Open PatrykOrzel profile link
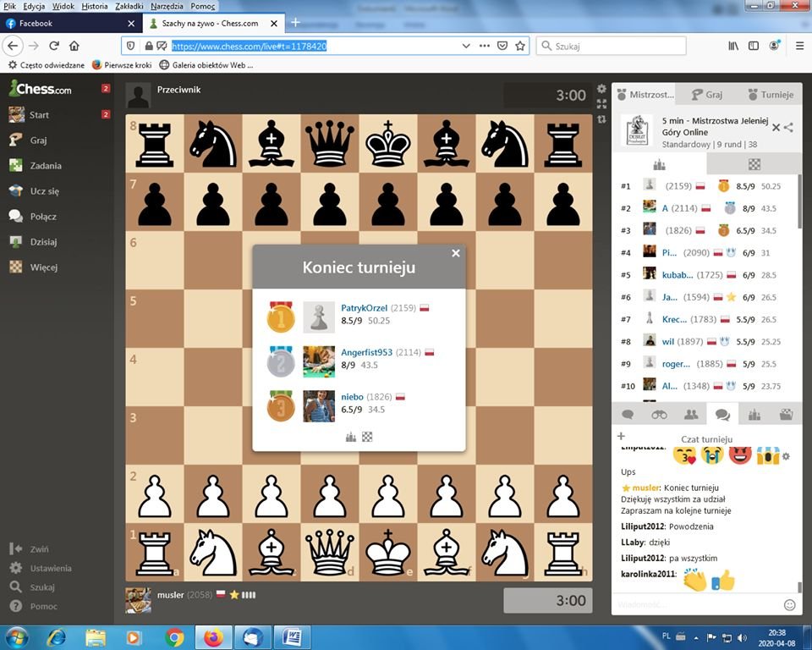Screen dimensions: 812x650 pyautogui.click(x=364, y=308)
